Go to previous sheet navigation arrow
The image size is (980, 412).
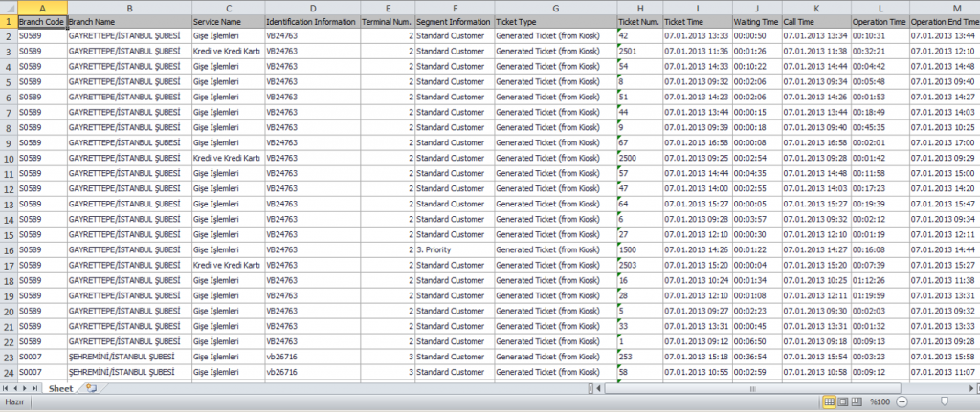point(15,388)
